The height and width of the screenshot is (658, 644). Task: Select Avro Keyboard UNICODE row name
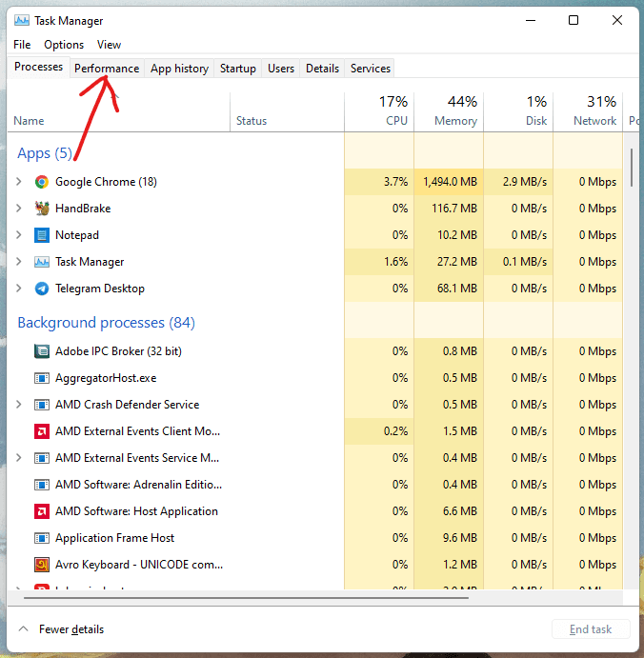point(139,565)
